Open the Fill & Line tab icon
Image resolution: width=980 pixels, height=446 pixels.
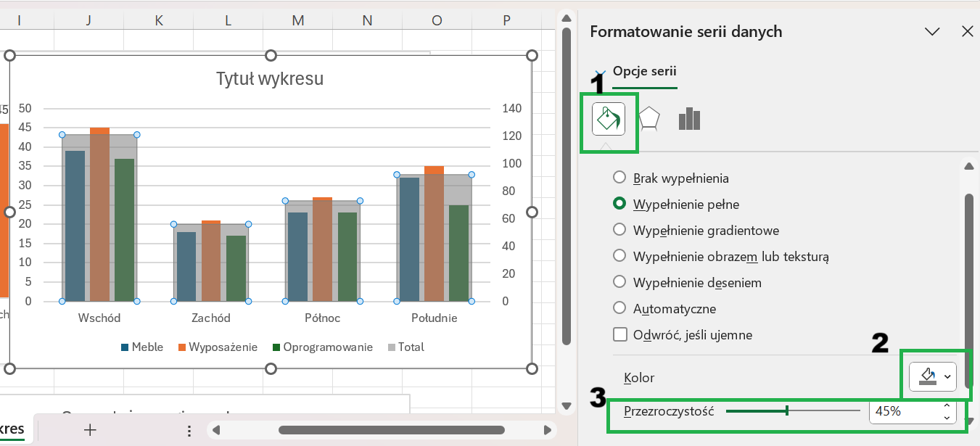[609, 119]
